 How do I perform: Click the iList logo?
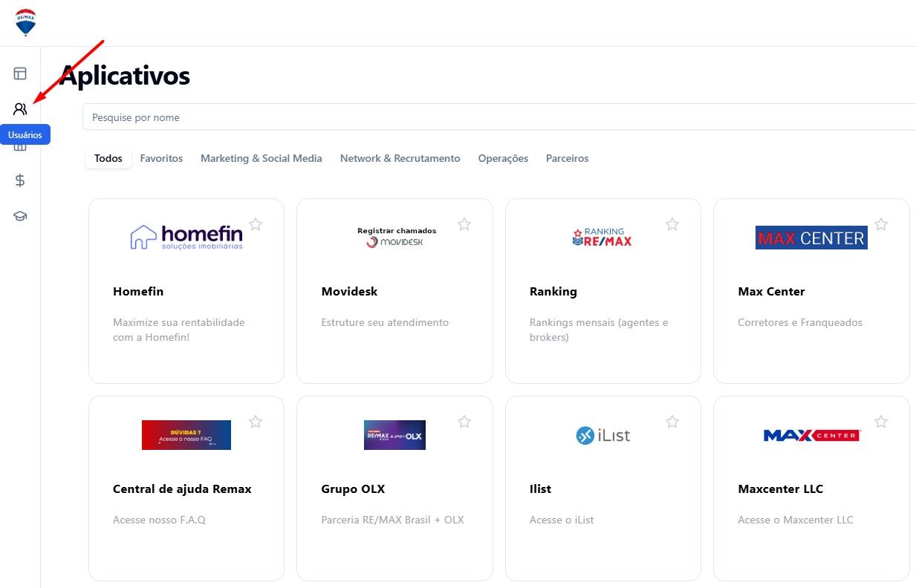(x=602, y=435)
